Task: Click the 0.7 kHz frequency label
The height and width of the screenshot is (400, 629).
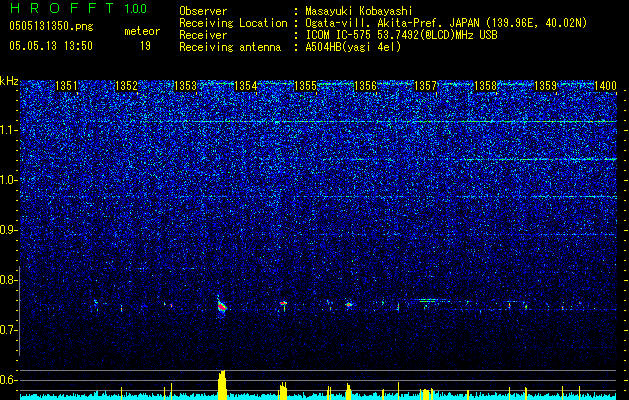Action: click(9, 330)
